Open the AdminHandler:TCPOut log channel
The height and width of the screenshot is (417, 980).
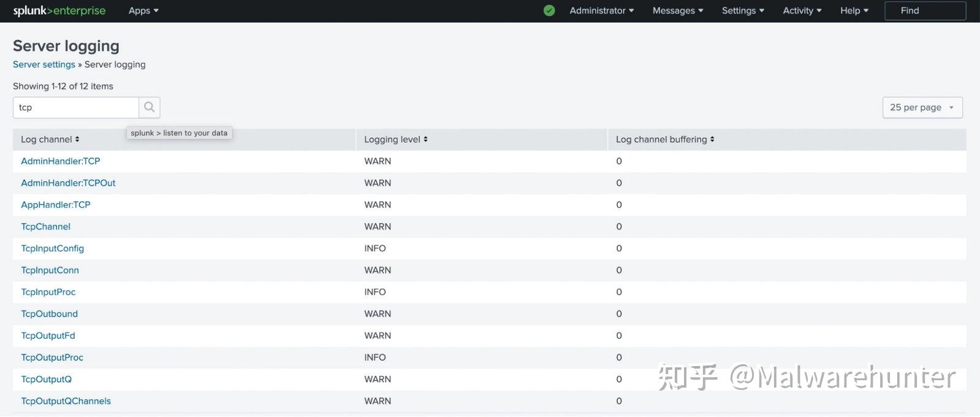68,183
